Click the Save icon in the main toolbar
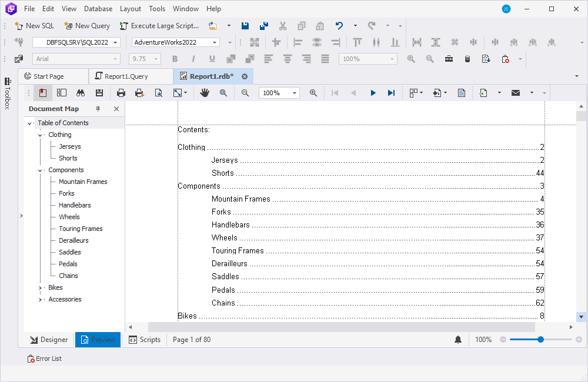Viewport: 588px width, 382px height. coord(245,26)
